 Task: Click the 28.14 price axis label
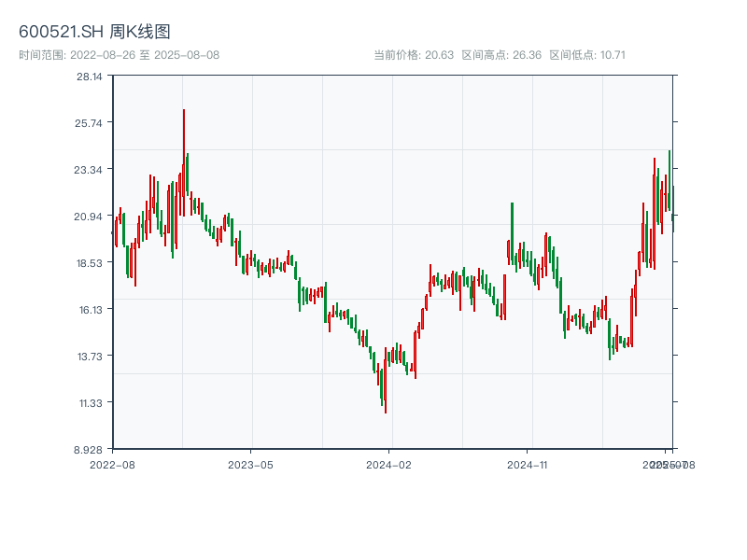click(x=90, y=77)
